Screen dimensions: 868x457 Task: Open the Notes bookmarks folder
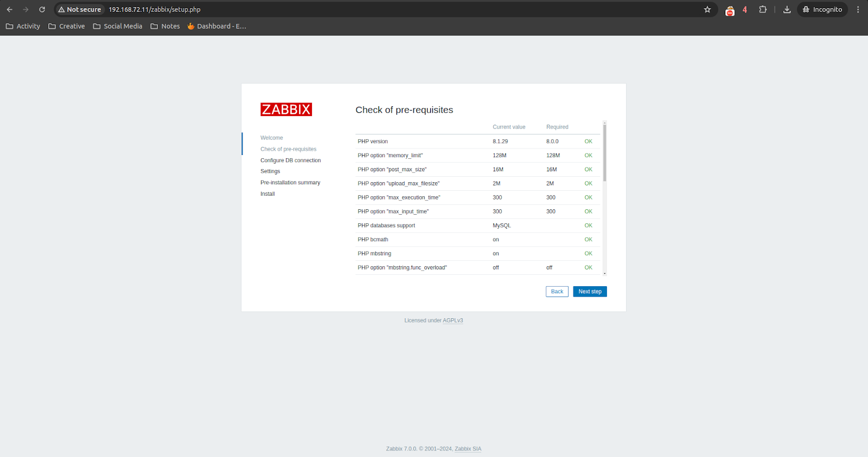click(165, 26)
